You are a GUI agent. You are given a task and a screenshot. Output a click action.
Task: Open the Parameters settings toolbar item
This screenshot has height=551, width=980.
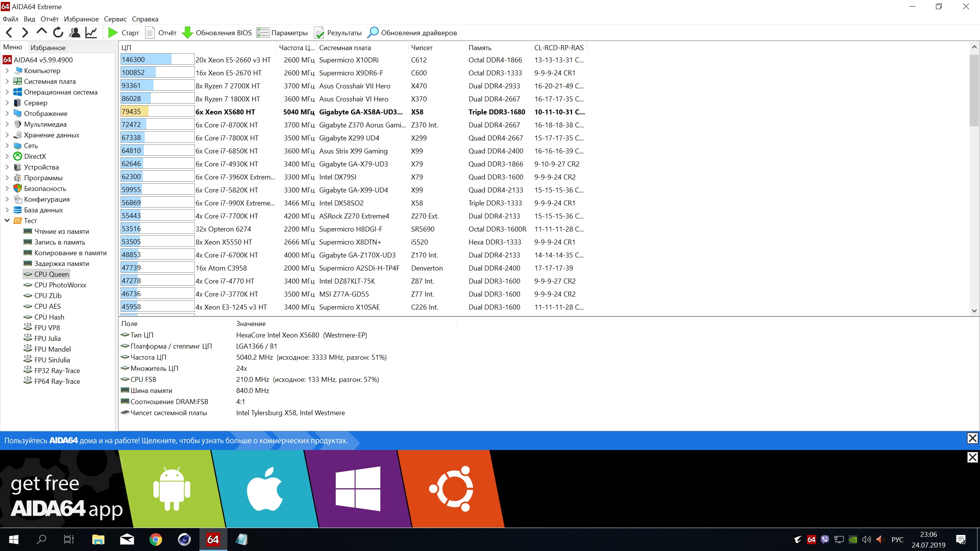coord(282,33)
